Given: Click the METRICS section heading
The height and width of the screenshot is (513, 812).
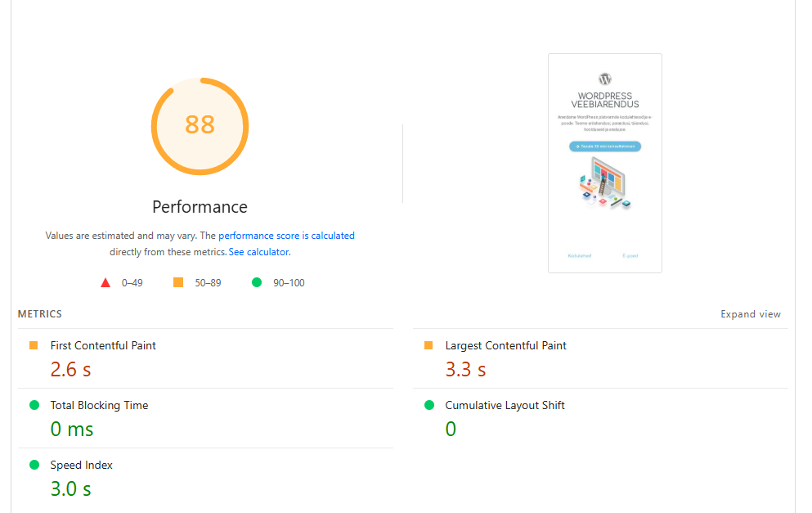Looking at the screenshot, I should pos(40,314).
